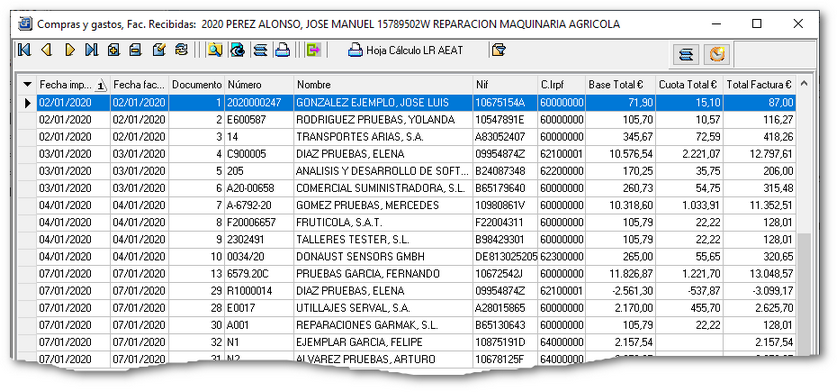
Task: Click the Nif column header
Action: point(505,84)
